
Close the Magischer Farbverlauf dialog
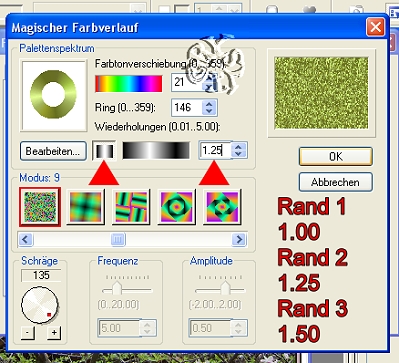[x=376, y=27]
